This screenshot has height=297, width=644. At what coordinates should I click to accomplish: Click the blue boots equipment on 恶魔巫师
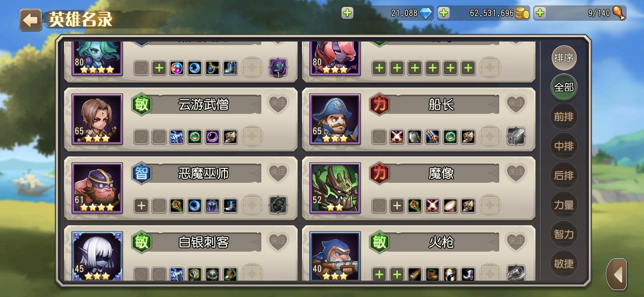[230, 206]
